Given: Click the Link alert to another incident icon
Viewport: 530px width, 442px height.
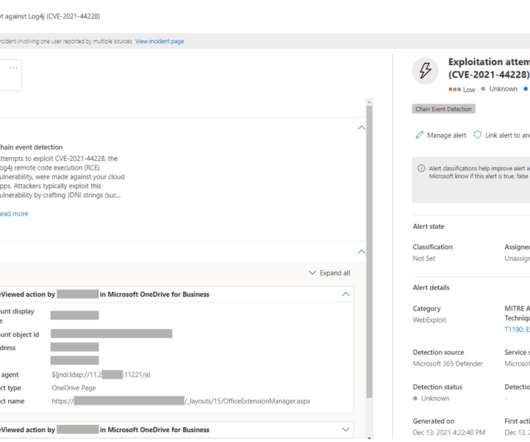Looking at the screenshot, I should point(477,135).
